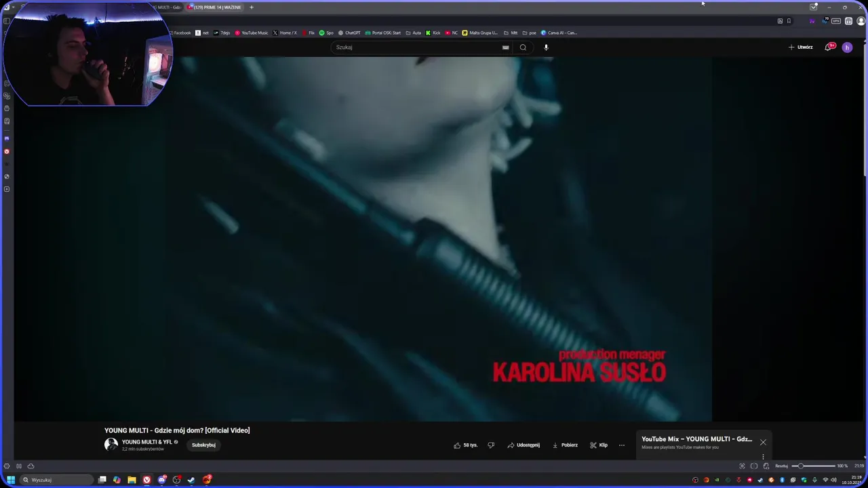Viewport: 868px width, 488px height.
Task: Open File Explorer from the taskbar
Action: [x=132, y=480]
